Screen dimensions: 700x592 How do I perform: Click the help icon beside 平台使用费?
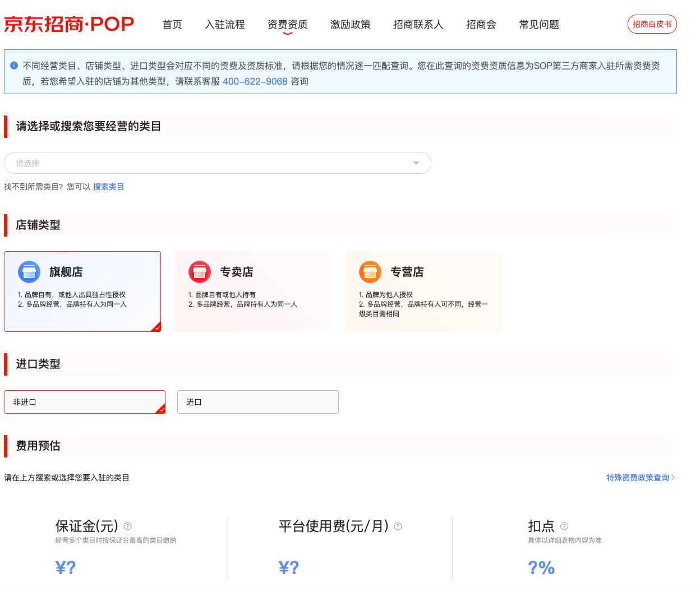[x=398, y=526]
